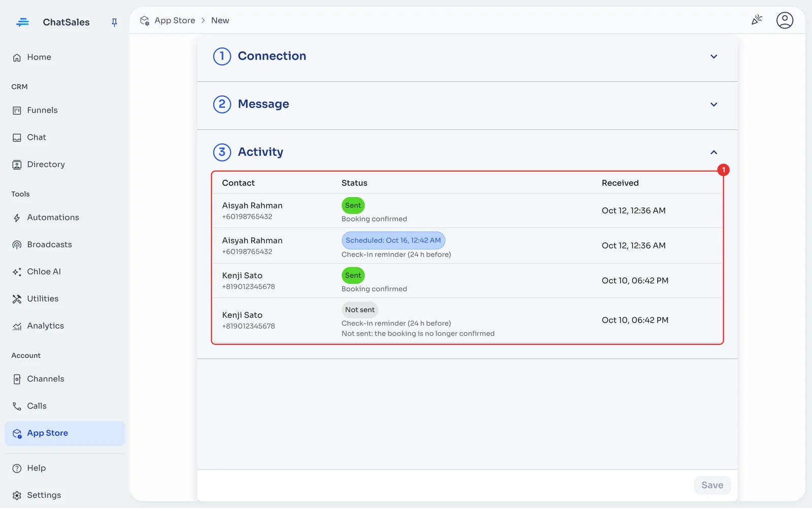Select Chat in the sidebar
This screenshot has width=812, height=508.
[64, 137]
